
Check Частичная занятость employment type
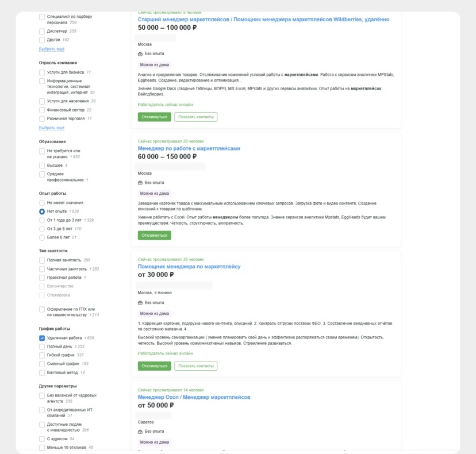[42, 269]
